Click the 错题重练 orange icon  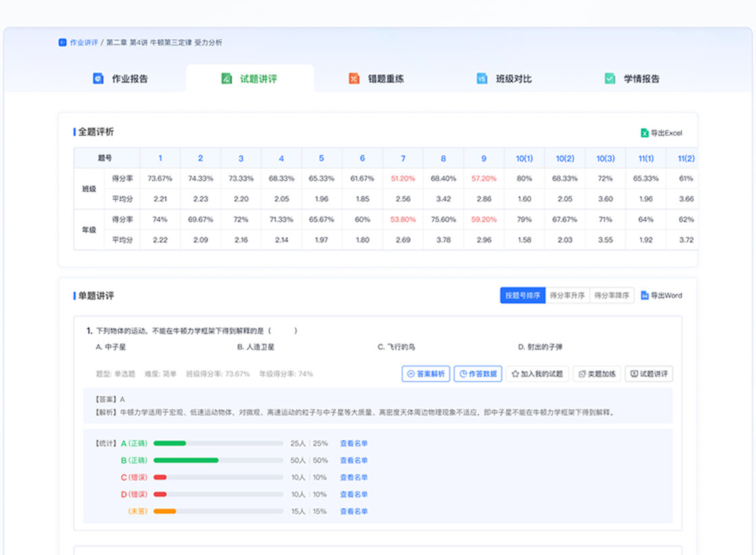click(x=354, y=78)
